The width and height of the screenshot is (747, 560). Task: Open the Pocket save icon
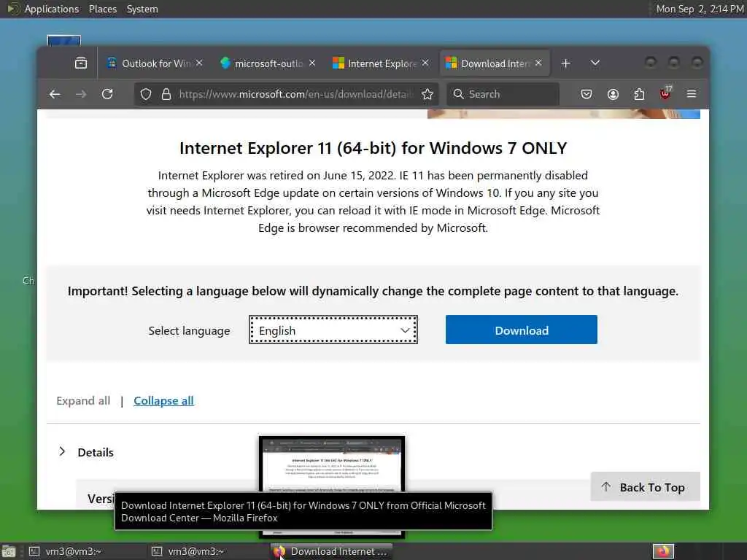587,94
